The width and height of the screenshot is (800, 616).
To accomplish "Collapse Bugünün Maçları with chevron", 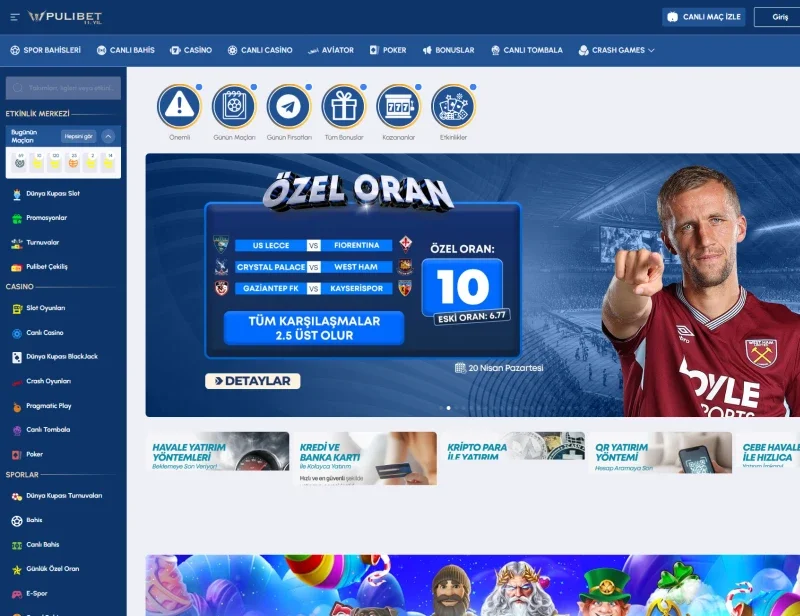I will pyautogui.click(x=108, y=136).
